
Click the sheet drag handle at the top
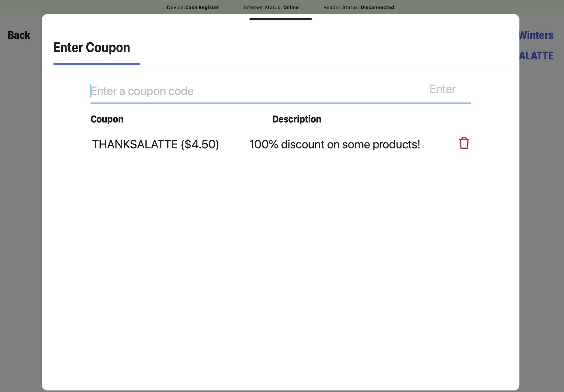pyautogui.click(x=280, y=19)
